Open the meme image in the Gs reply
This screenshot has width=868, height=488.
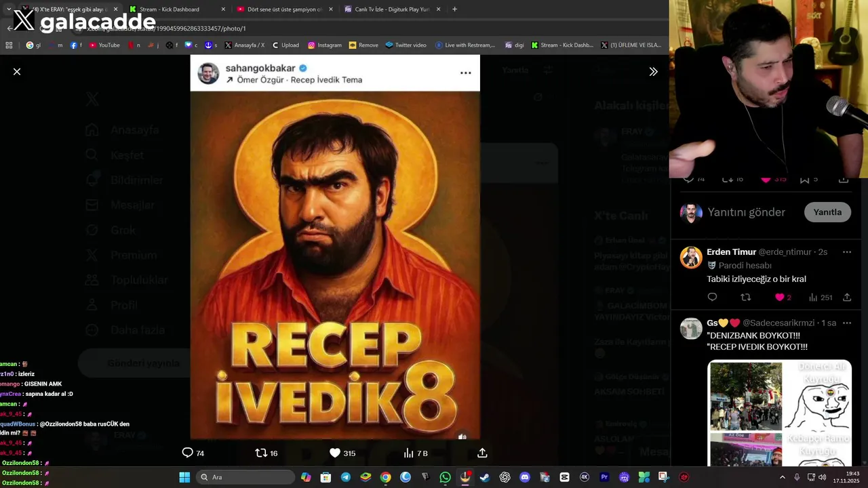pos(779,413)
